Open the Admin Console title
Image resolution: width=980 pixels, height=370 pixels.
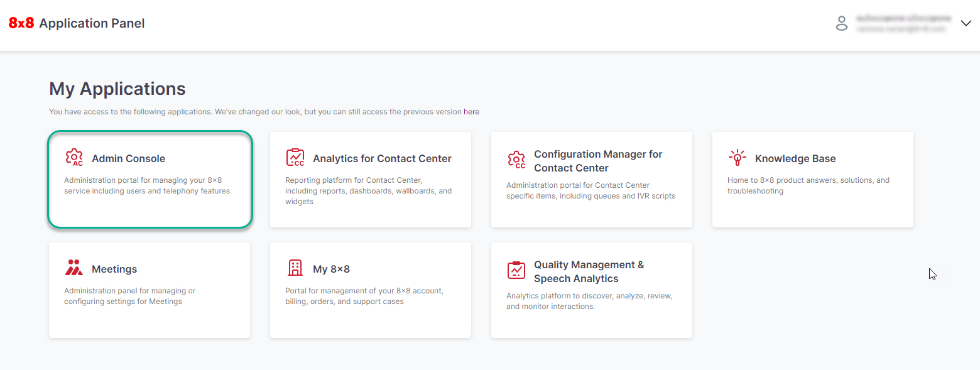tap(128, 158)
